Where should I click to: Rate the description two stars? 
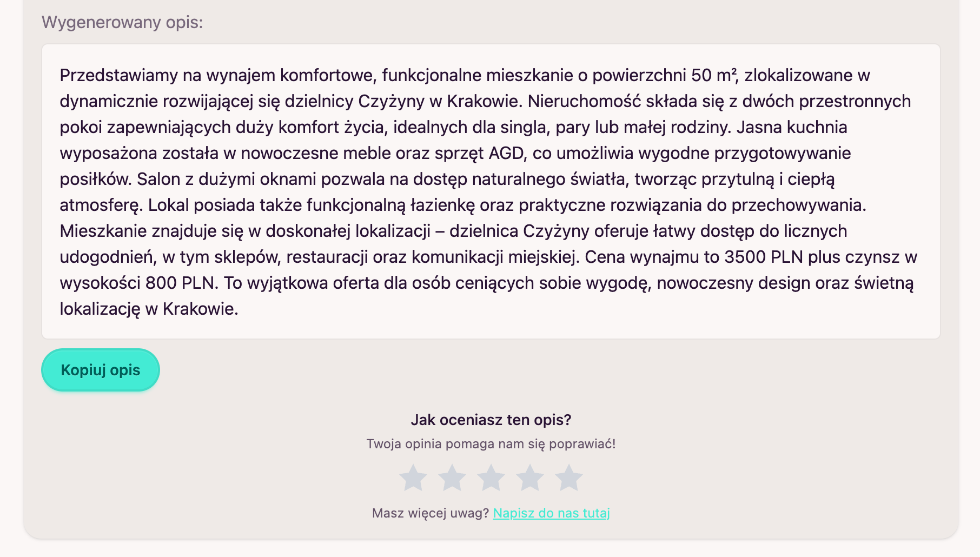coord(453,478)
